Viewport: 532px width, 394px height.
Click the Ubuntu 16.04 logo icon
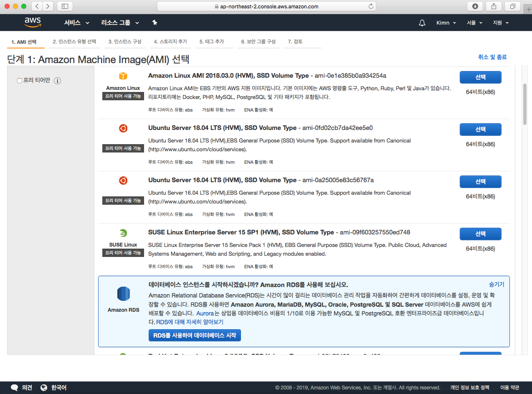123,180
